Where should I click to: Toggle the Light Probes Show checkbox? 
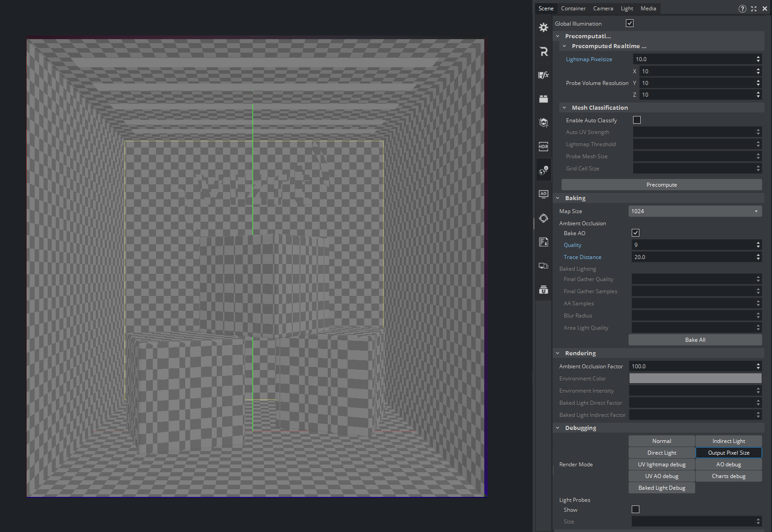635,510
